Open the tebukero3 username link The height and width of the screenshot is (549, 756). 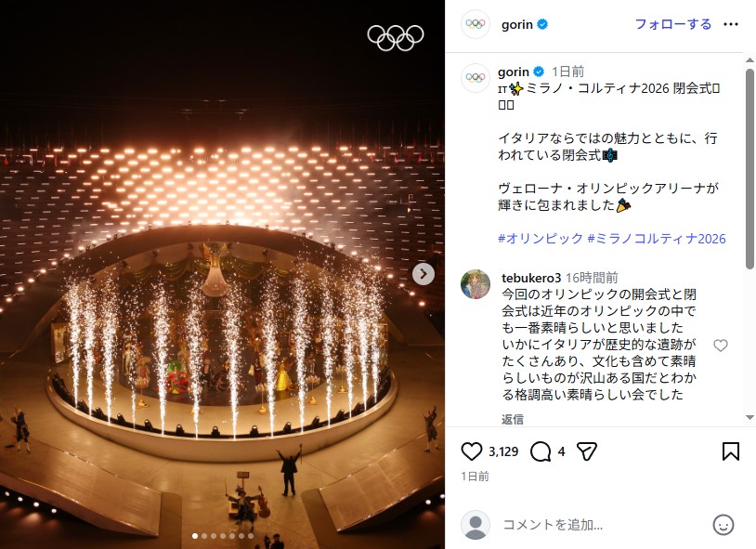click(531, 278)
